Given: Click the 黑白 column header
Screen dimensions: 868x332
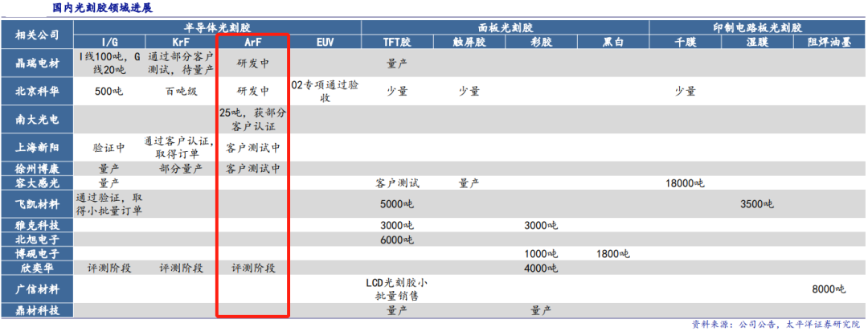Looking at the screenshot, I should click(612, 42).
